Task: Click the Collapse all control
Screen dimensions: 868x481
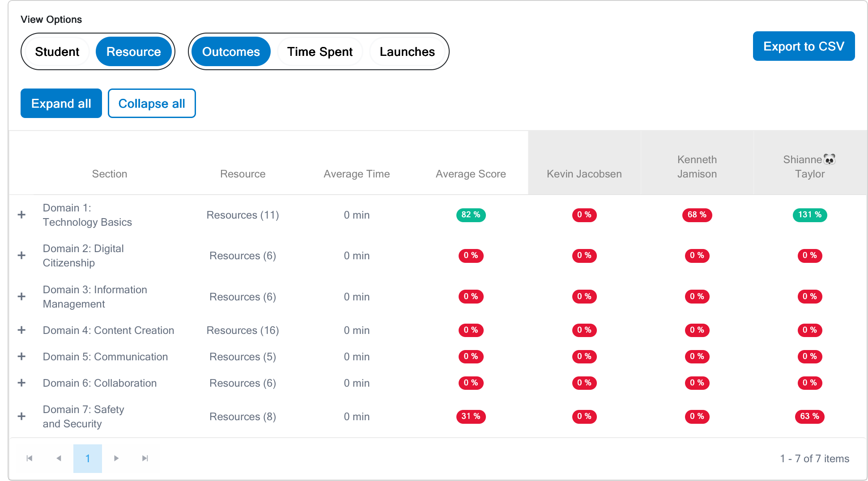Action: click(152, 103)
